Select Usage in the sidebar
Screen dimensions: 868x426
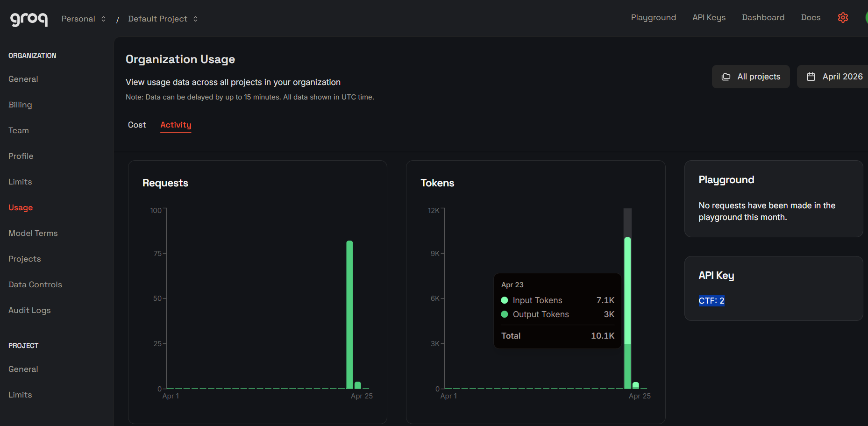21,207
